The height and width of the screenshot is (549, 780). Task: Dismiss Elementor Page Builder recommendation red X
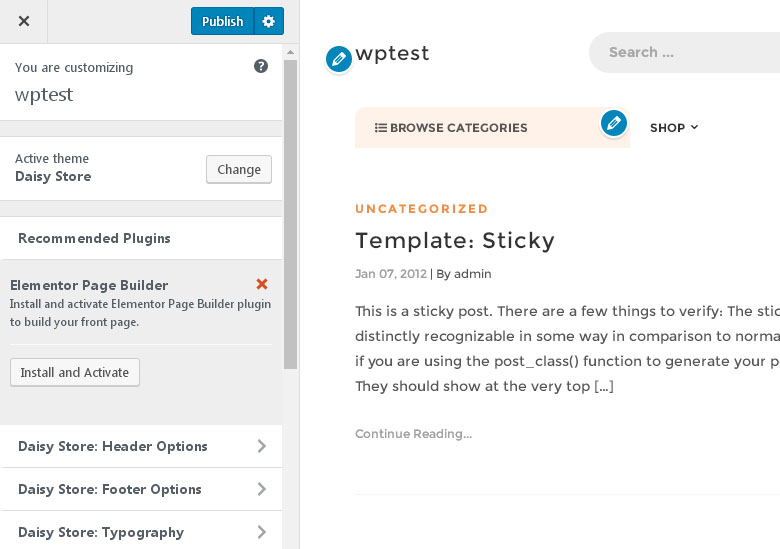pyautogui.click(x=262, y=284)
